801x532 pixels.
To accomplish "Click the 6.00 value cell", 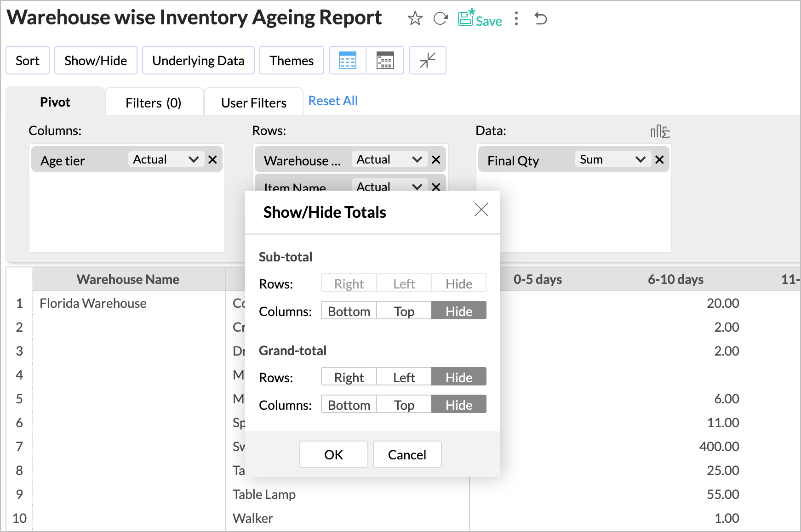I will 726,399.
